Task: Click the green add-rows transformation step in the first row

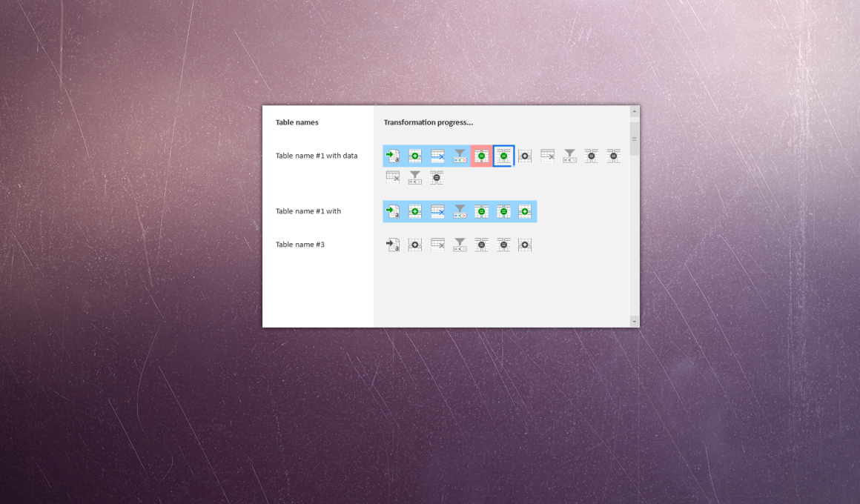Action: click(x=414, y=156)
